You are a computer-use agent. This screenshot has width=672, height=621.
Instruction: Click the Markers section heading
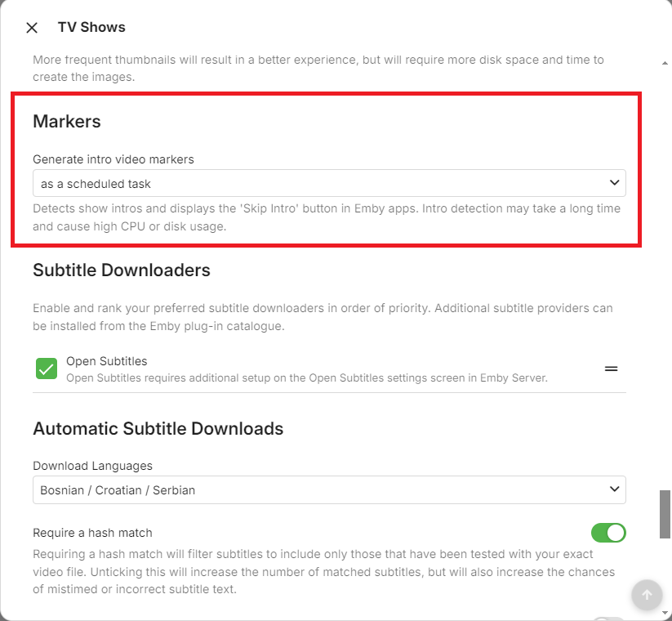coord(67,122)
